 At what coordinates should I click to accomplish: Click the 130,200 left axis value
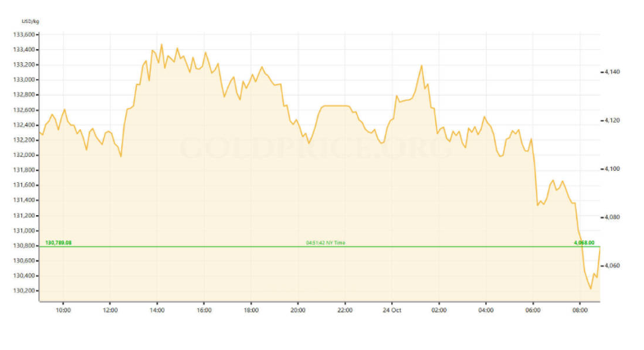(x=24, y=290)
